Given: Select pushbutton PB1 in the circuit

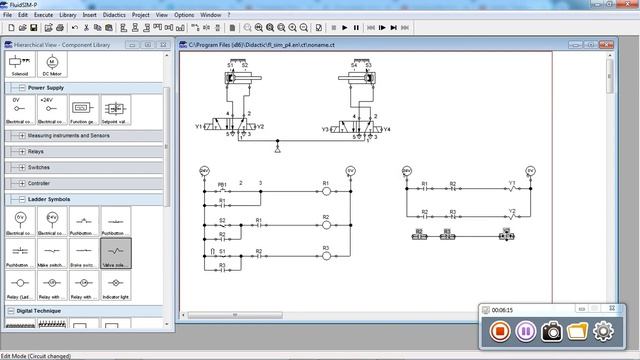Looking at the screenshot, I should (x=222, y=190).
